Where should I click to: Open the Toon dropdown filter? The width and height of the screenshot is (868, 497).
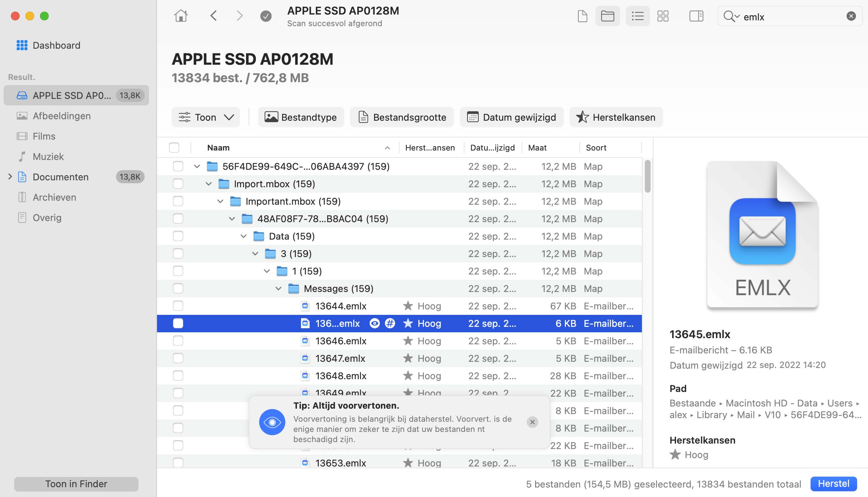[206, 117]
